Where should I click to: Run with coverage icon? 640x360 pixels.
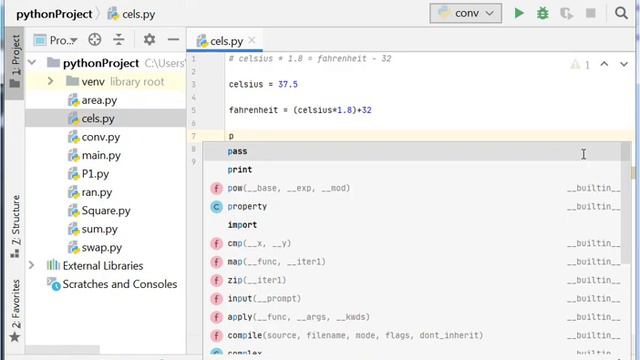566,13
